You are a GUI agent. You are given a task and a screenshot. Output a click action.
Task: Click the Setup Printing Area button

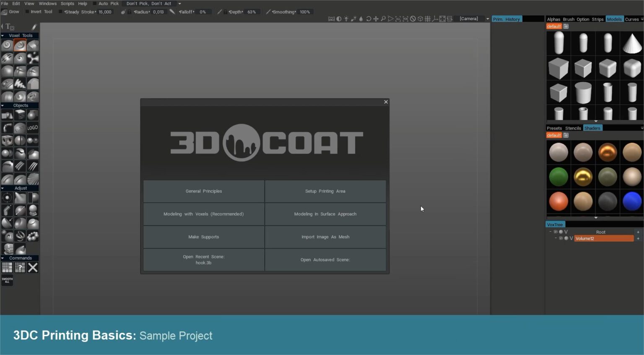pyautogui.click(x=325, y=191)
